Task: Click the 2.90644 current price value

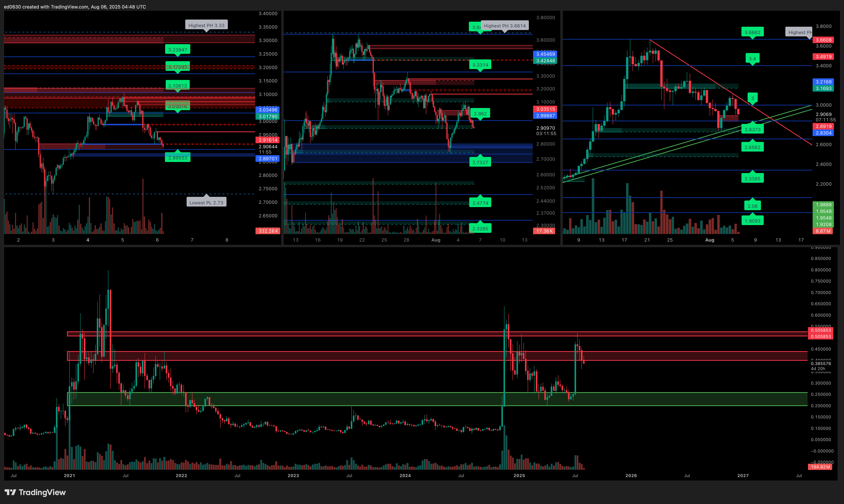Action: coord(268,147)
